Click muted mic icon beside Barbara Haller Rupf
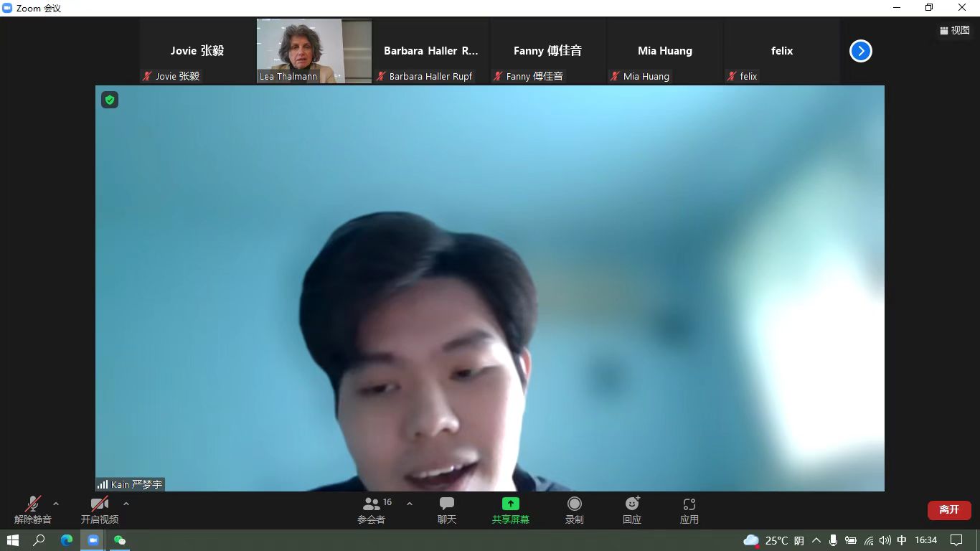 (382, 76)
